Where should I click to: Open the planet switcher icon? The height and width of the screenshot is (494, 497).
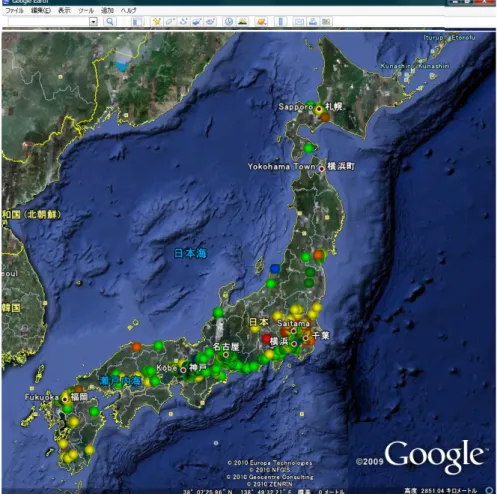(262, 22)
